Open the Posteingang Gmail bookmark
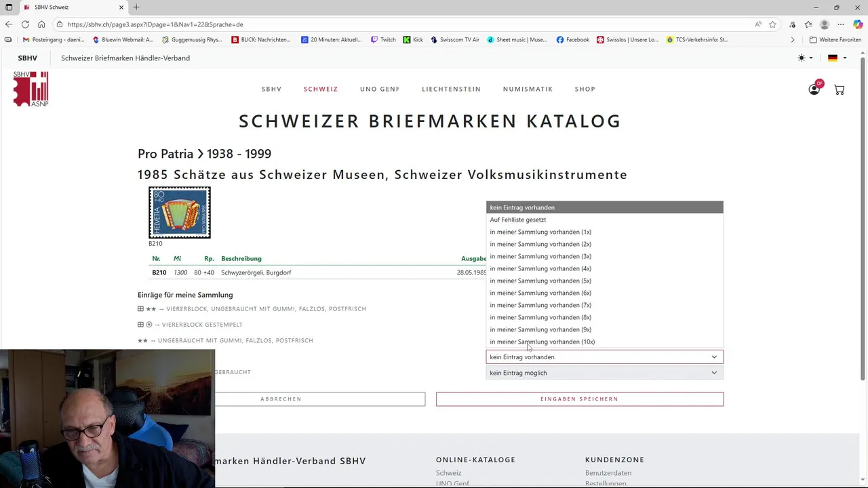Image resolution: width=868 pixels, height=488 pixels. click(x=54, y=40)
